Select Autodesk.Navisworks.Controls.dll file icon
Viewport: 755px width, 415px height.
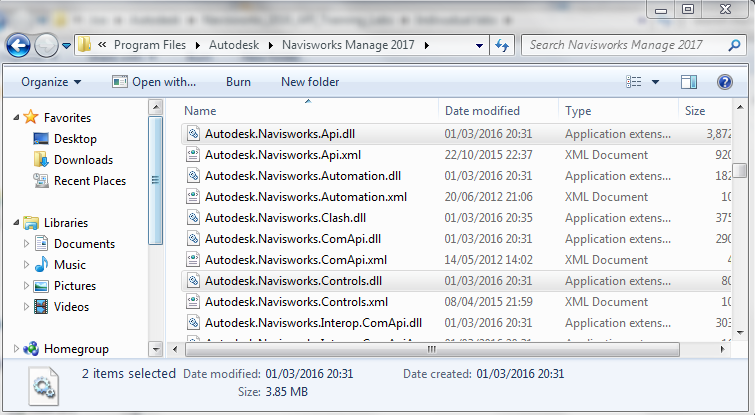(x=193, y=281)
